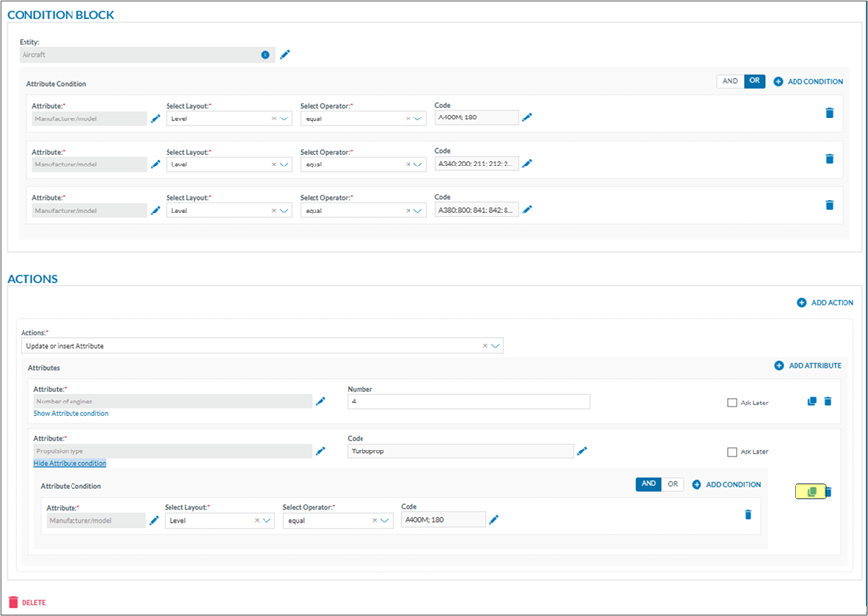This screenshot has width=868, height=616.
Task: Edit the Number of engines attribute name
Action: click(320, 402)
